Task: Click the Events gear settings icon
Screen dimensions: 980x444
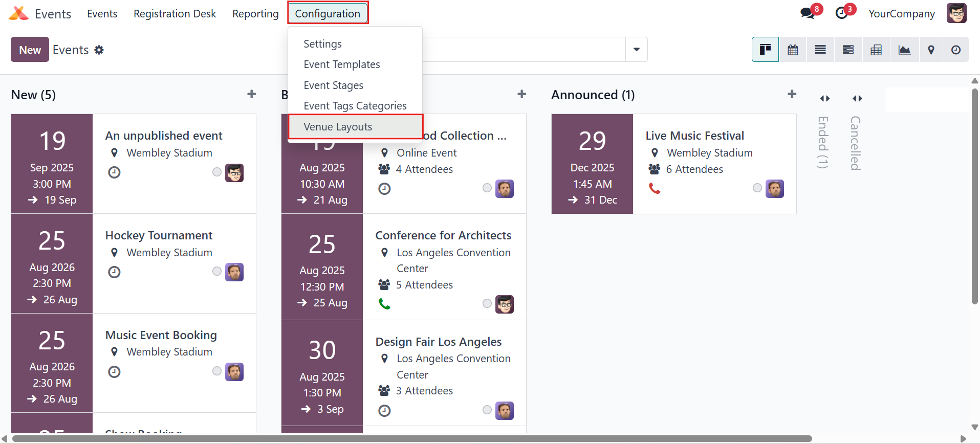Action: (99, 50)
